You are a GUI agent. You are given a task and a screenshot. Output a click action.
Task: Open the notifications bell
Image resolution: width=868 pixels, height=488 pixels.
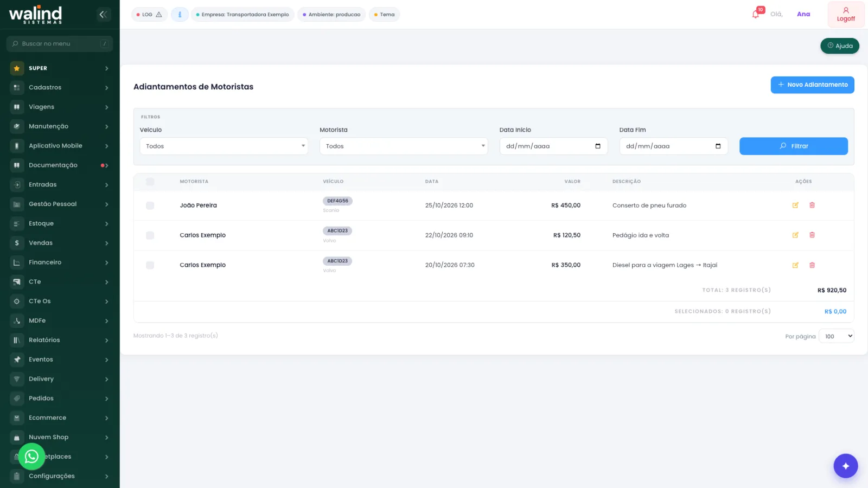pos(756,14)
